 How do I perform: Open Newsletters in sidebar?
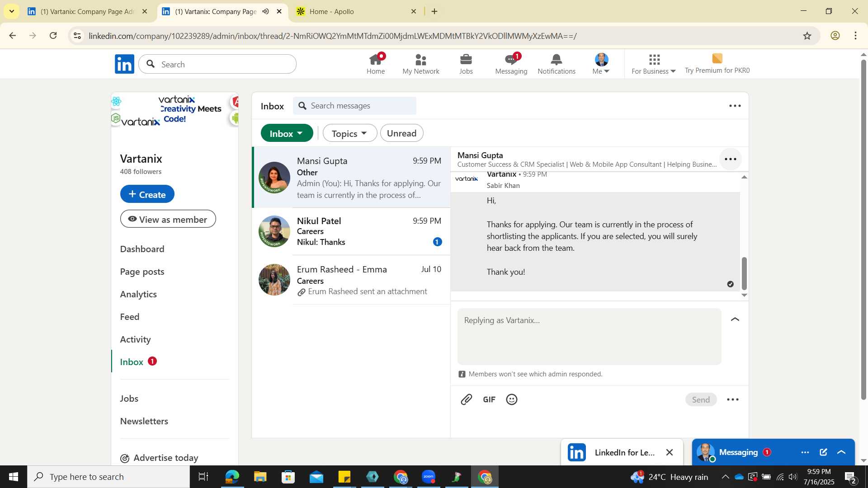[144, 421]
